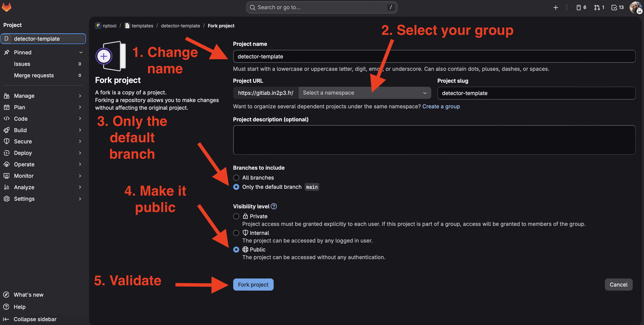644x325 pixels.
Task: Choose Internal visibility level
Action: [236, 233]
